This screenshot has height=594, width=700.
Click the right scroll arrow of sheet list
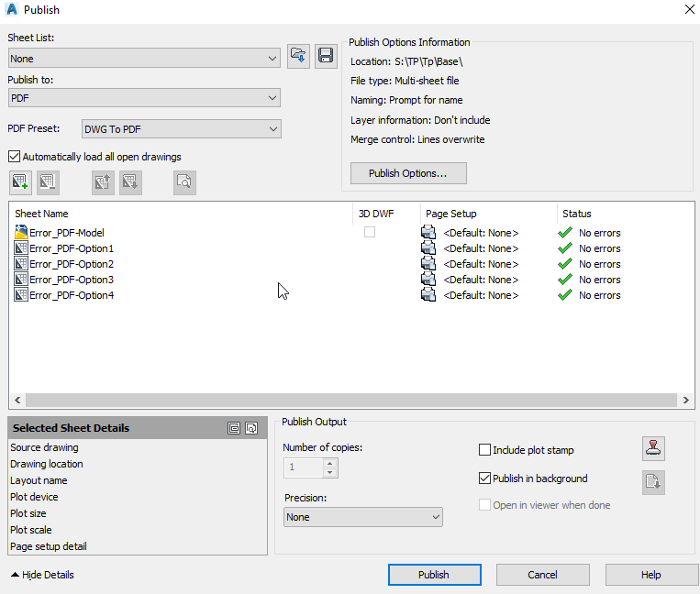tap(685, 400)
